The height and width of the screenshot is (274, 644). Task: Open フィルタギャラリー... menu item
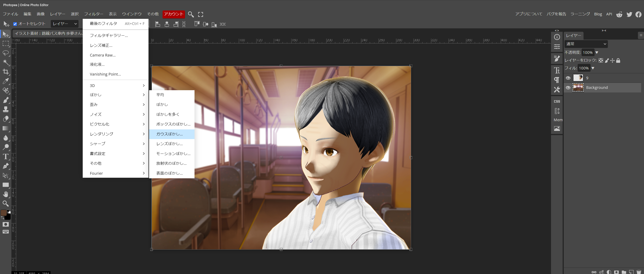[109, 36]
